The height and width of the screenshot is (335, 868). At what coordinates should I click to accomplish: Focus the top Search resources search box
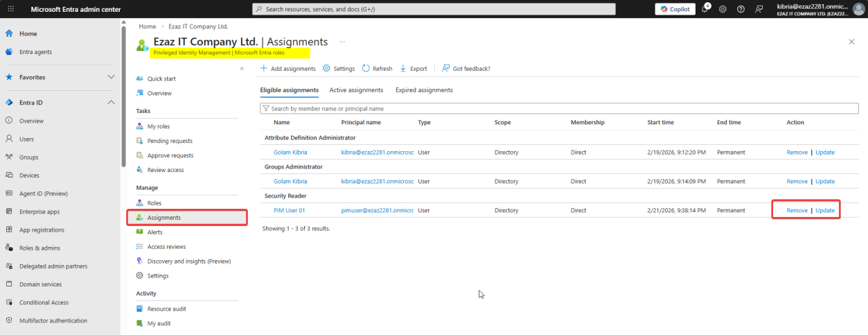coord(434,9)
